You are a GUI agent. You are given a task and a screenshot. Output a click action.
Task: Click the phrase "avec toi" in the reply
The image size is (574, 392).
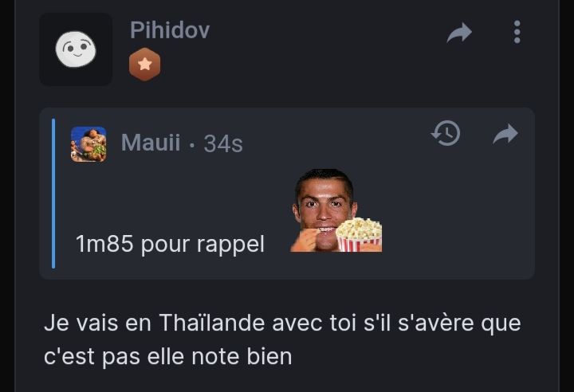point(314,323)
